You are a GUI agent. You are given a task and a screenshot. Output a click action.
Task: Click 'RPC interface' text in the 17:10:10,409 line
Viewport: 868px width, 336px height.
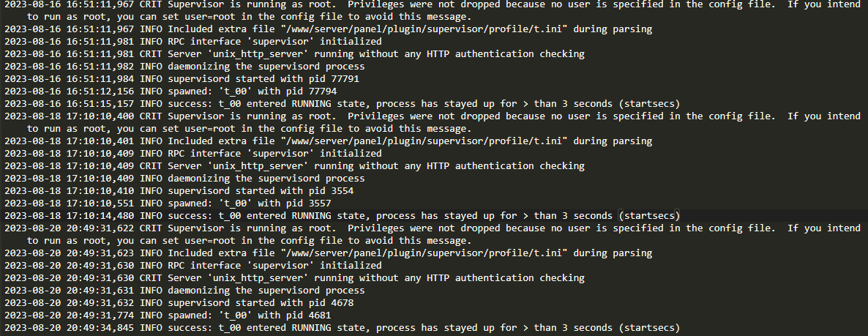coord(204,153)
